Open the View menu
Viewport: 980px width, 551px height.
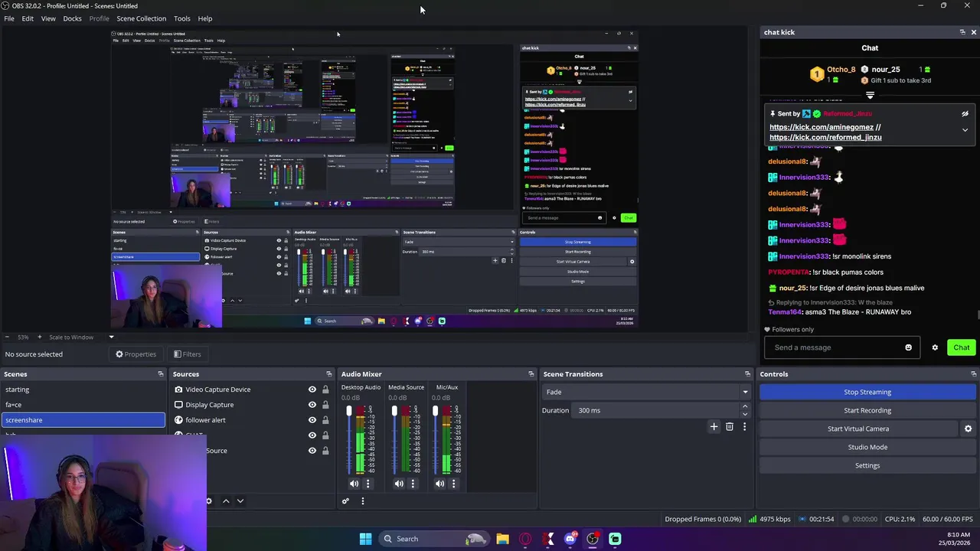48,18
